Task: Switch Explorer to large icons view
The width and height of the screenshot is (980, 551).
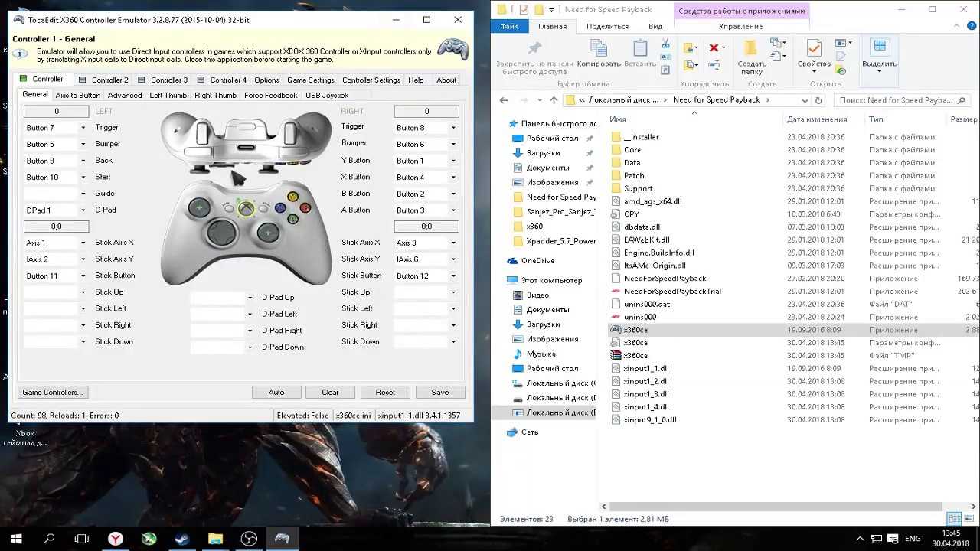Action: point(969,519)
